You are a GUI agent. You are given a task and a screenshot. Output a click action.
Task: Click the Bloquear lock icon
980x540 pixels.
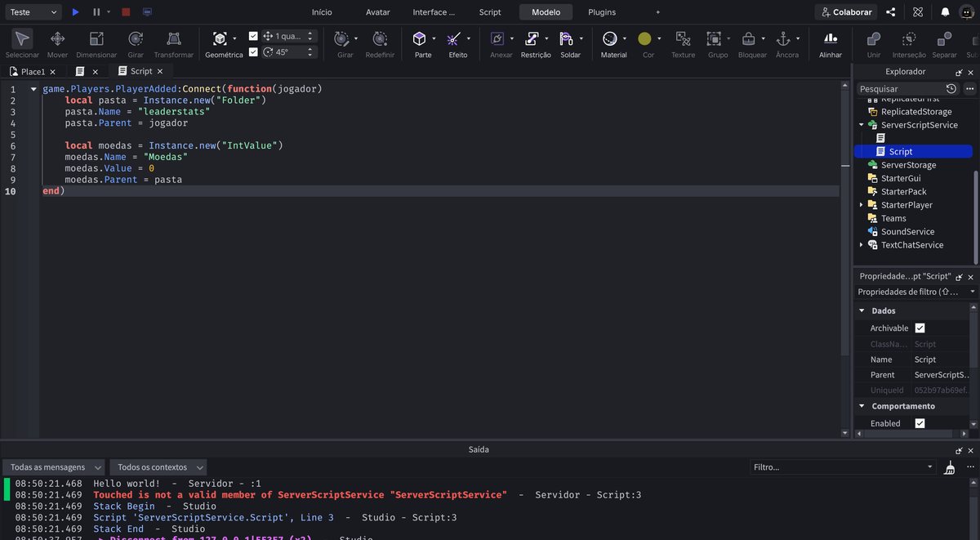[749, 38]
